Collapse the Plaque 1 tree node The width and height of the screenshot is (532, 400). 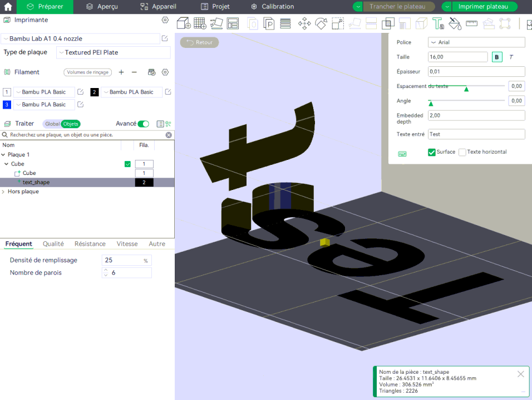3,154
